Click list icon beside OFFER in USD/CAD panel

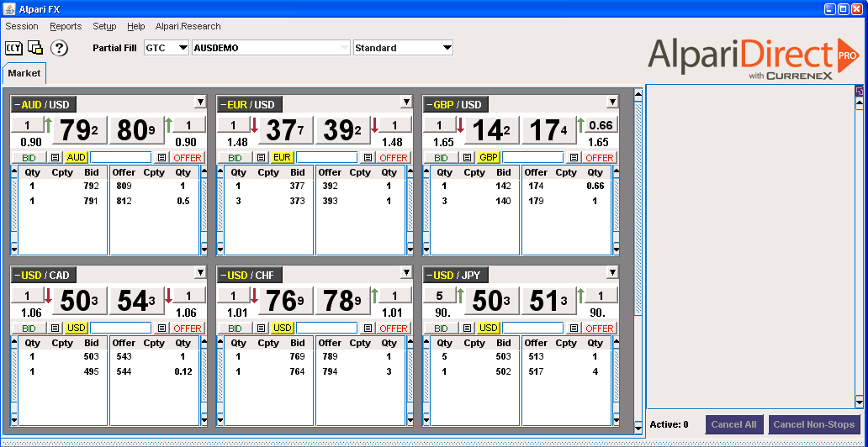click(x=161, y=328)
